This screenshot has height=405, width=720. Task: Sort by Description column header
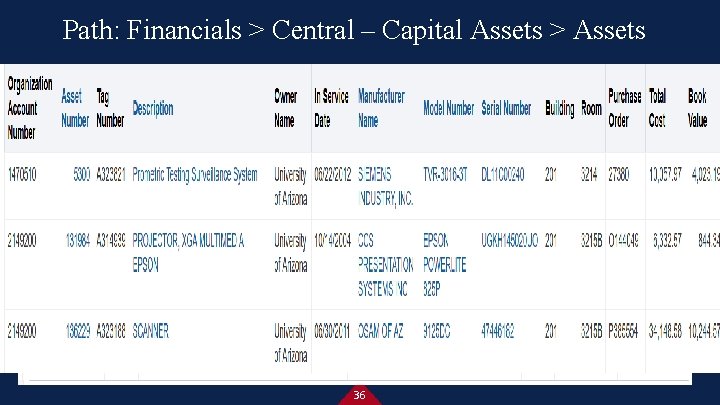153,109
